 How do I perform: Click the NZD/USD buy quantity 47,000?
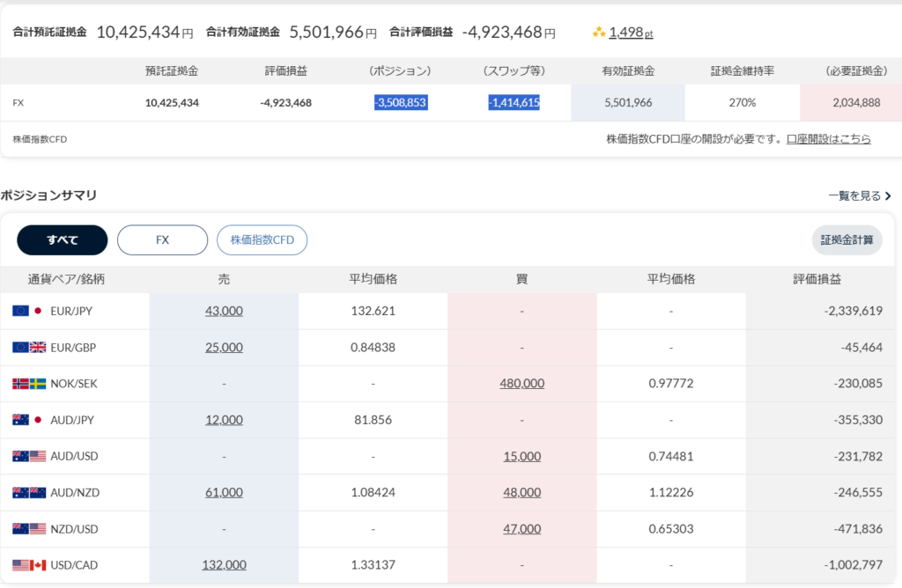[521, 528]
